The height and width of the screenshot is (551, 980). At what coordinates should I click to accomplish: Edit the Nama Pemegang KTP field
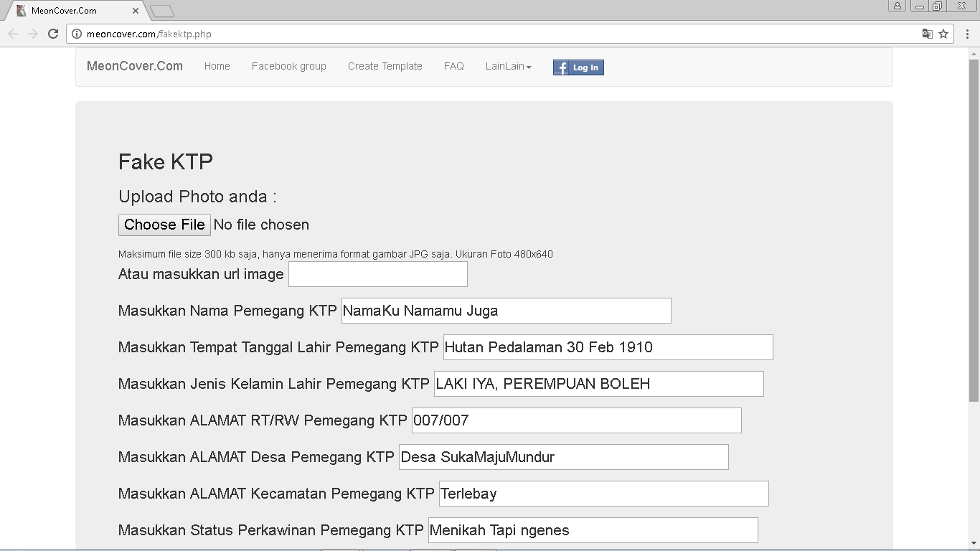point(506,310)
